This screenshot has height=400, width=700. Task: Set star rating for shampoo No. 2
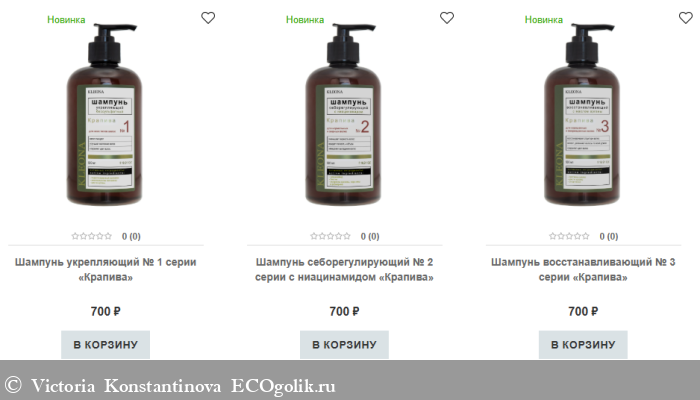point(330,236)
